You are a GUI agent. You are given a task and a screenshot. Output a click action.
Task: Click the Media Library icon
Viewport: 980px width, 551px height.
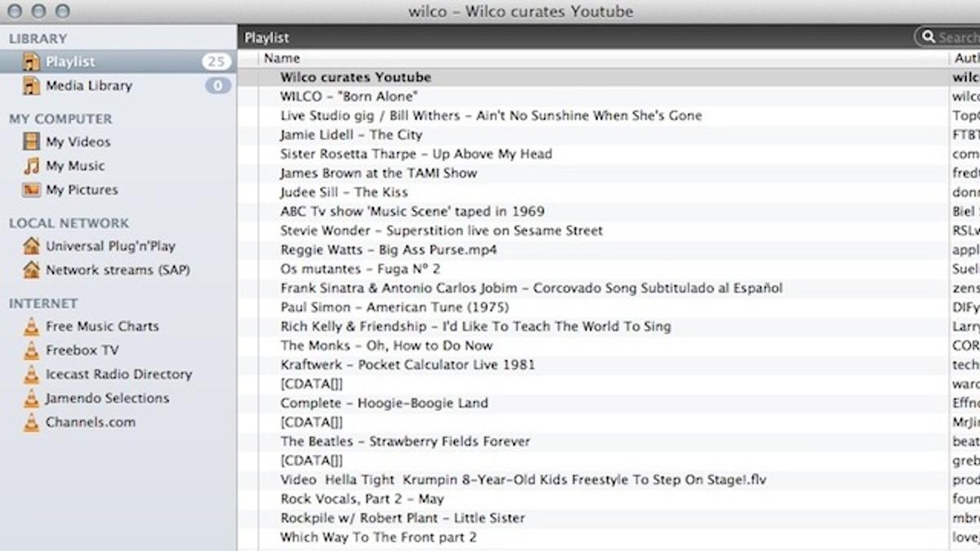tap(32, 86)
